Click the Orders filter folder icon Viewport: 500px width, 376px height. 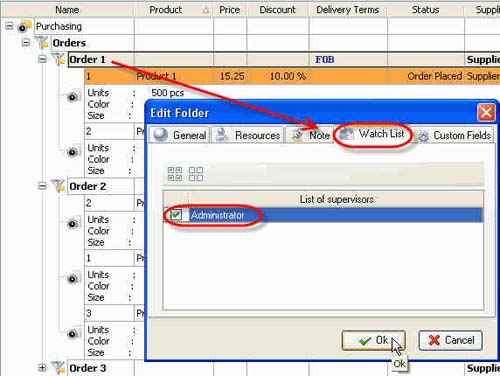[42, 42]
